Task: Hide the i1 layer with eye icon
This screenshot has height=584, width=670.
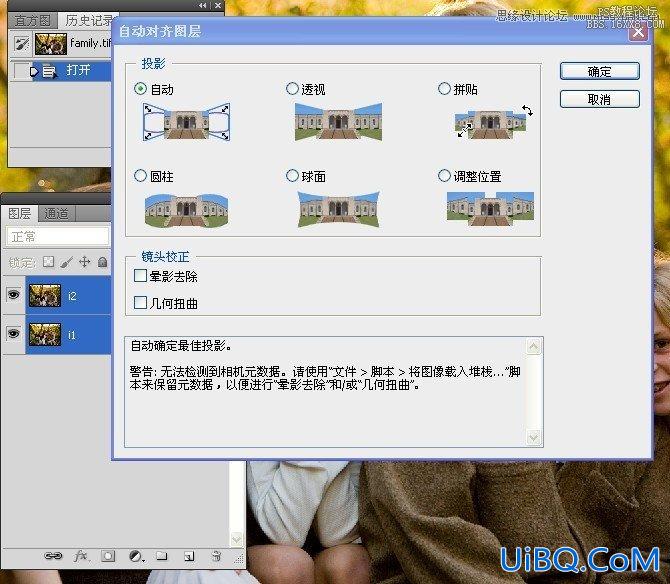Action: point(14,333)
